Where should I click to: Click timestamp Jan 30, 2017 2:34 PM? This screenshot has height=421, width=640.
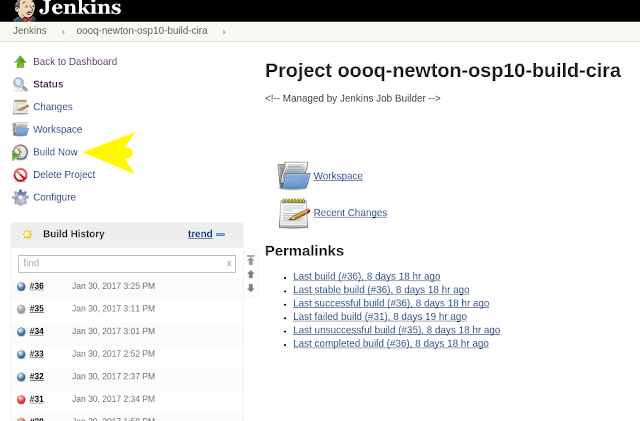pyautogui.click(x=113, y=399)
